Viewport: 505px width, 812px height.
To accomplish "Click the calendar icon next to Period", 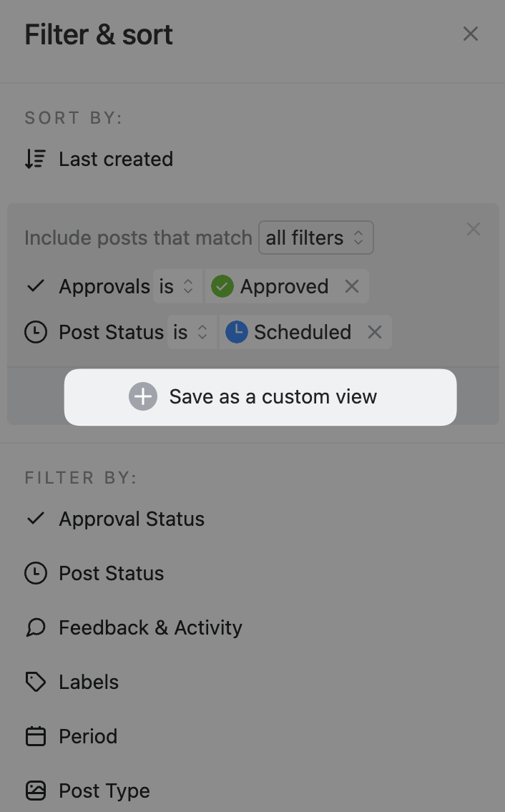I will pos(35,736).
